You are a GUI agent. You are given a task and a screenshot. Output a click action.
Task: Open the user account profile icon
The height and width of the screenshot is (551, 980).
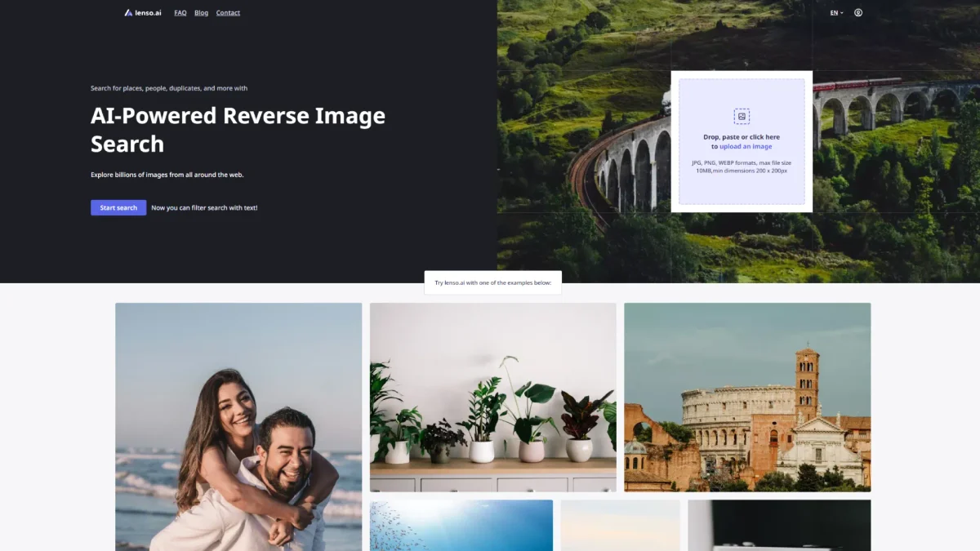[858, 13]
